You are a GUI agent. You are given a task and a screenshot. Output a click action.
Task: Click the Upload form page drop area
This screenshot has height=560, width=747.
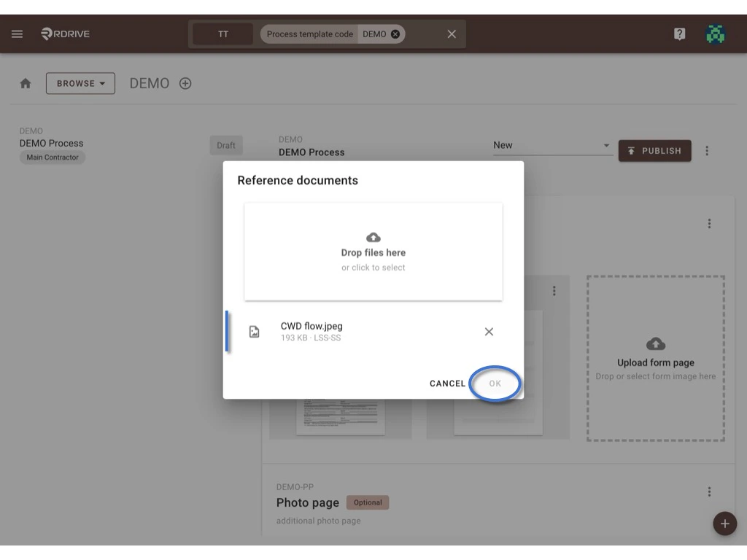(656, 358)
